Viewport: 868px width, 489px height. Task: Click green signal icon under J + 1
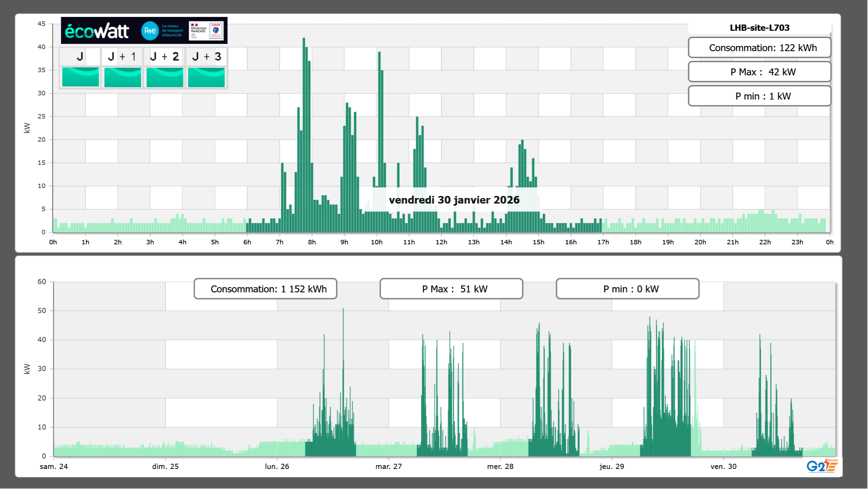122,77
